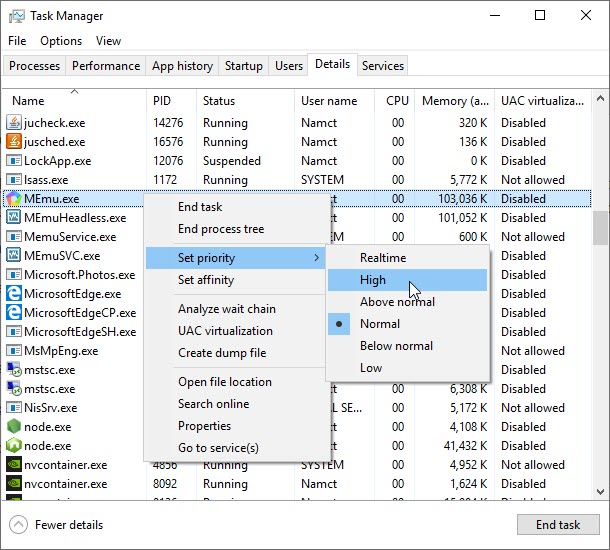Choose Open file location

tap(235, 382)
